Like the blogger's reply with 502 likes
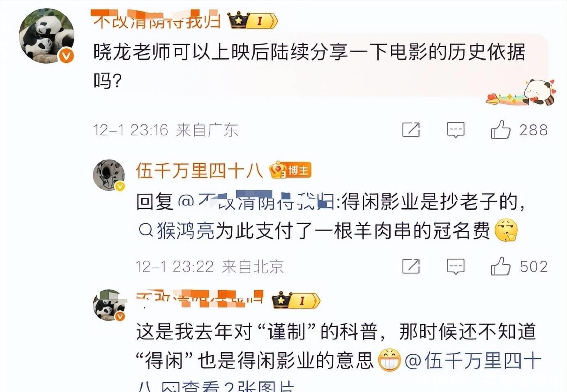Screen dimensions: 567x392 pyautogui.click(x=501, y=266)
